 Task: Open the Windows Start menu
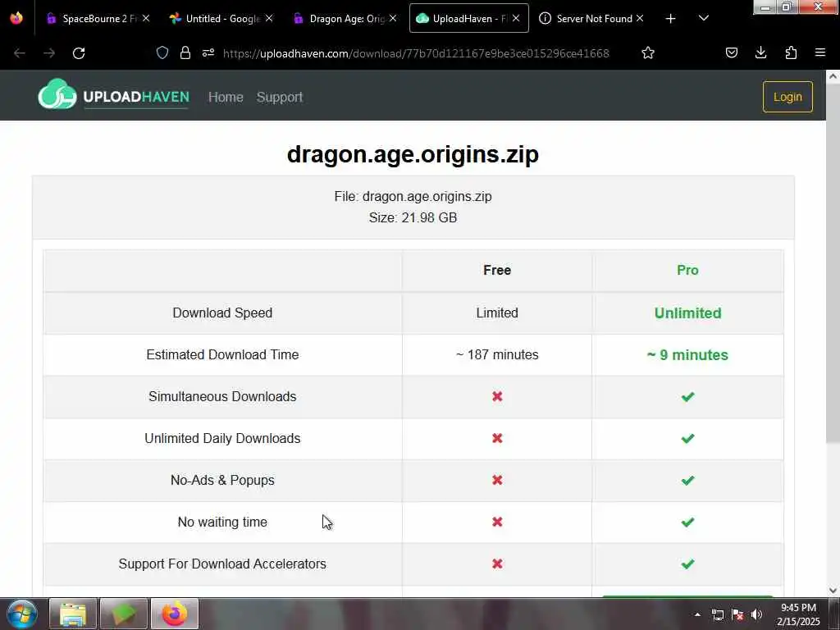[22, 614]
